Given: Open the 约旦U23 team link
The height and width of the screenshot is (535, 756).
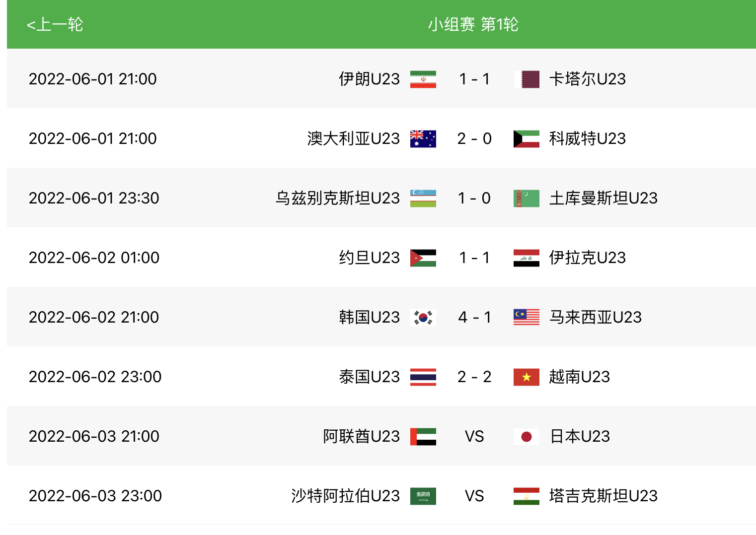Looking at the screenshot, I should (x=369, y=258).
